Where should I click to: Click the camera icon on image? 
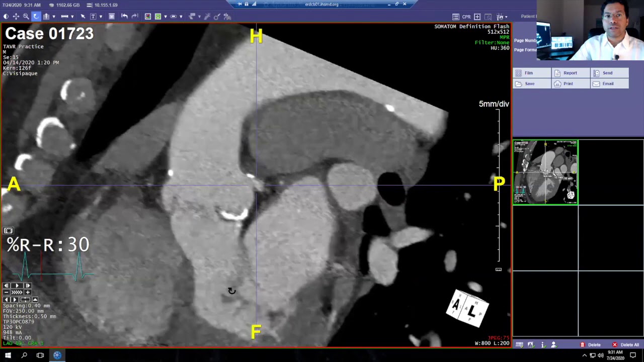(x=8, y=231)
